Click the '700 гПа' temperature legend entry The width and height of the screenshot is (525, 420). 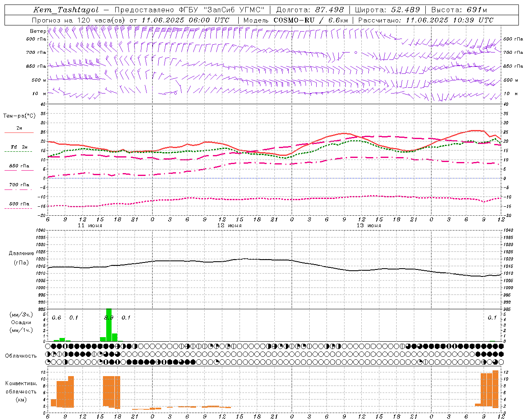pos(19,185)
